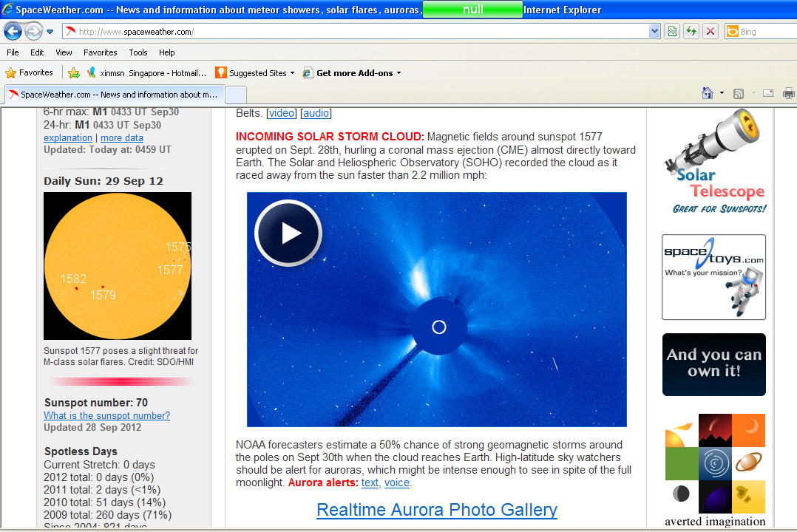Click the Spotless Days heading
Image resolution: width=797 pixels, height=532 pixels.
coord(81,451)
